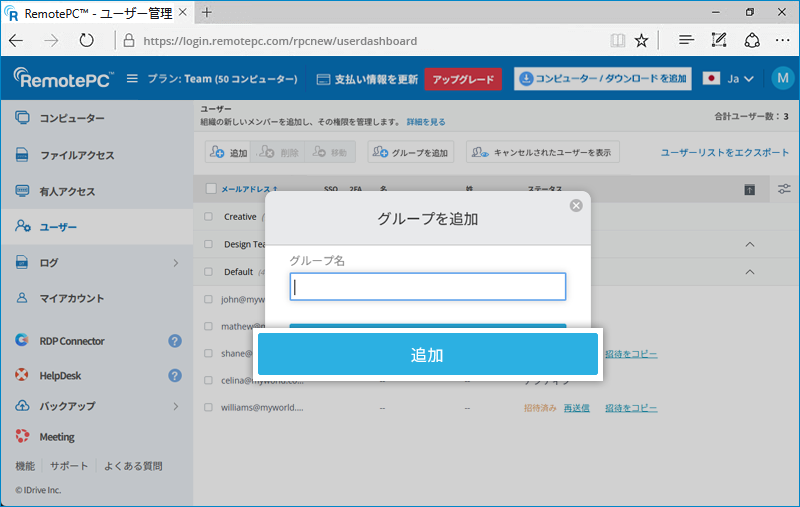This screenshot has height=507, width=800.
Task: Focus the グループ名 input field
Action: 428,287
